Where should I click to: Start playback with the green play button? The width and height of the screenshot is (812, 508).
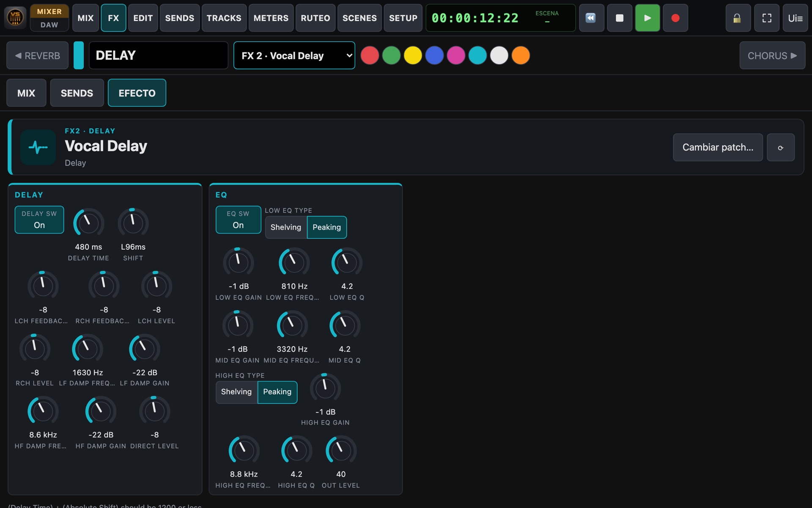(x=647, y=18)
